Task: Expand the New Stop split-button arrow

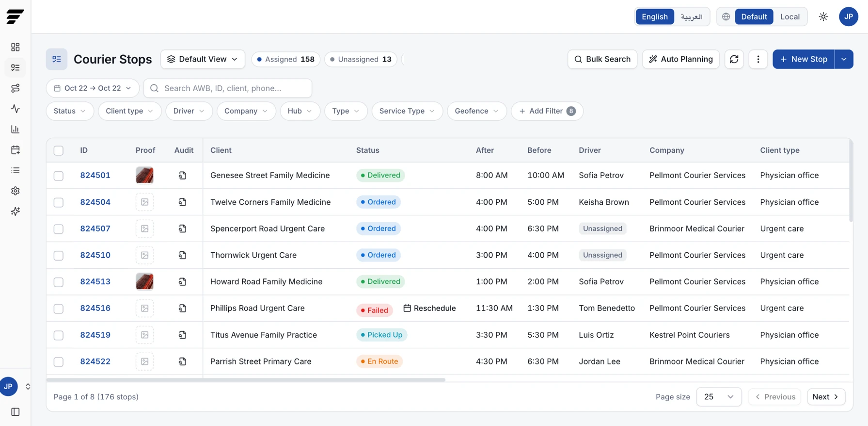Action: (844, 59)
